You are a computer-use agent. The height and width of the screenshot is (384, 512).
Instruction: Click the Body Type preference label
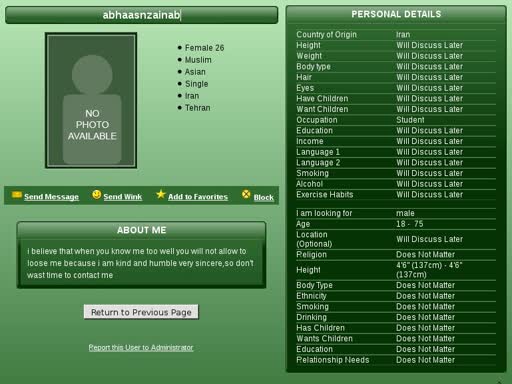(314, 285)
